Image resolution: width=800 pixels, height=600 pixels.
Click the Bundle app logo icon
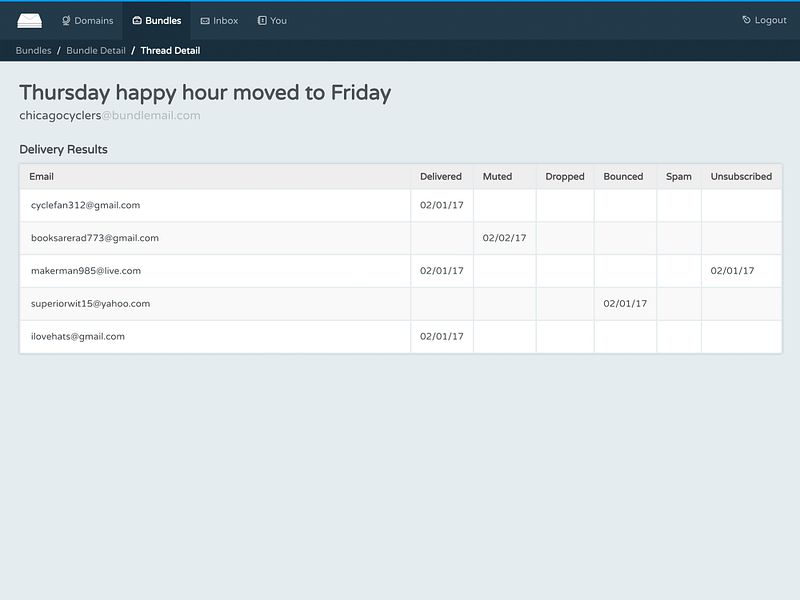(30, 20)
